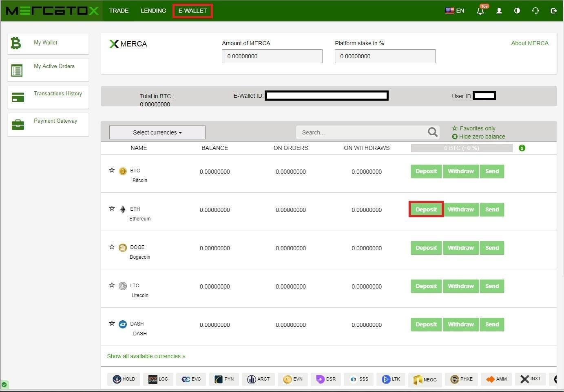
Task: Open the TRADE menu
Action: pos(119,11)
